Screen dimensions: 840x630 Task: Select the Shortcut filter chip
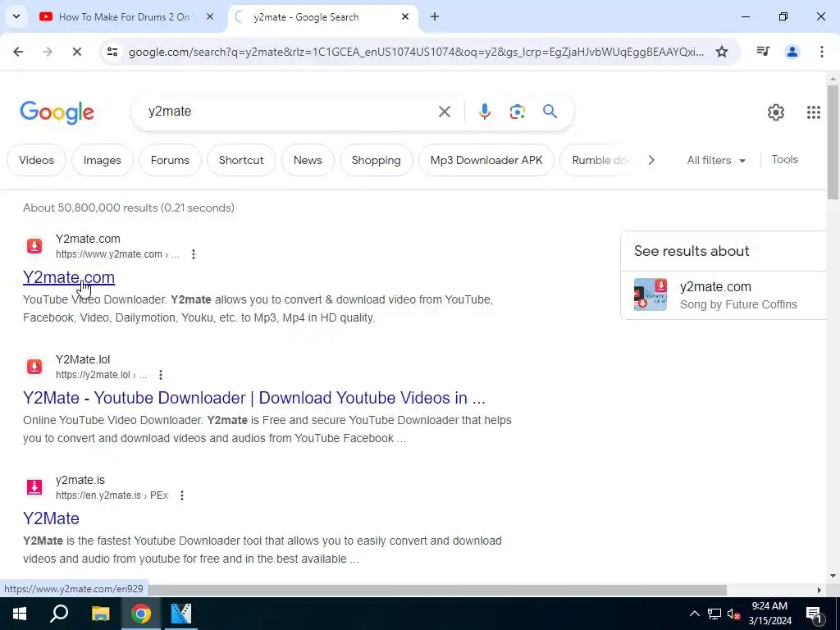click(241, 160)
